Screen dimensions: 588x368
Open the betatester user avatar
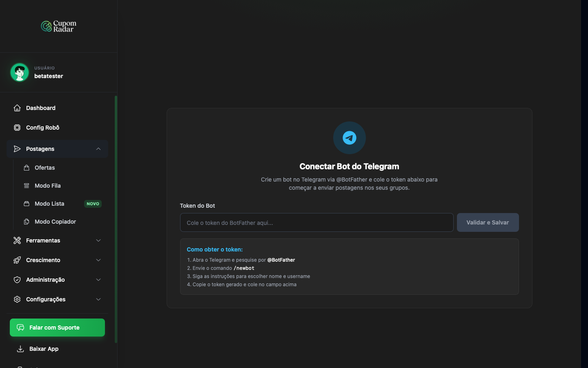20,72
